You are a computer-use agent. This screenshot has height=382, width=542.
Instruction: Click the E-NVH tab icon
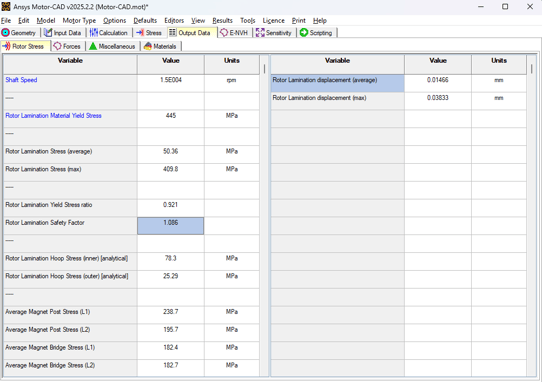pos(224,33)
